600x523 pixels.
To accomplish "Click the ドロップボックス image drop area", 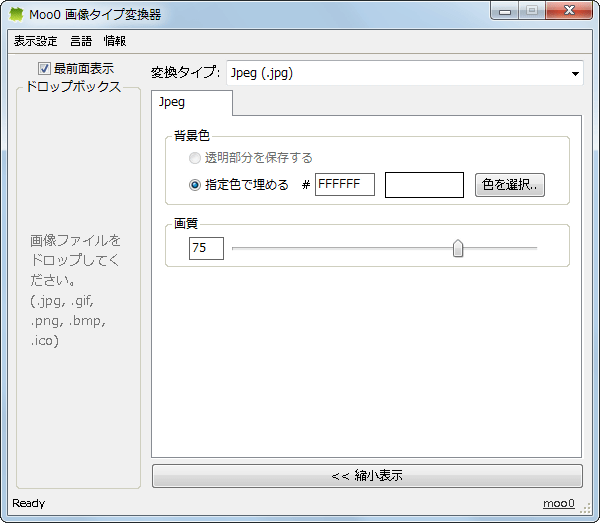I will pos(78,289).
